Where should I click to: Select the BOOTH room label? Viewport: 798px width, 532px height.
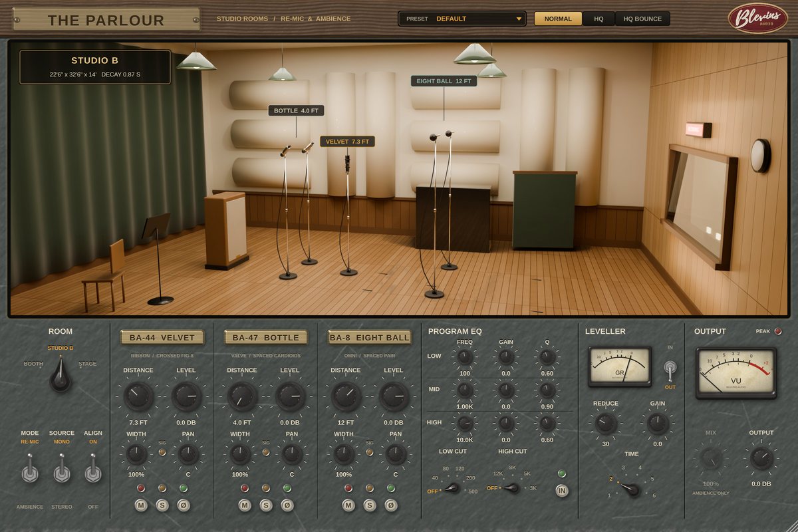click(33, 364)
